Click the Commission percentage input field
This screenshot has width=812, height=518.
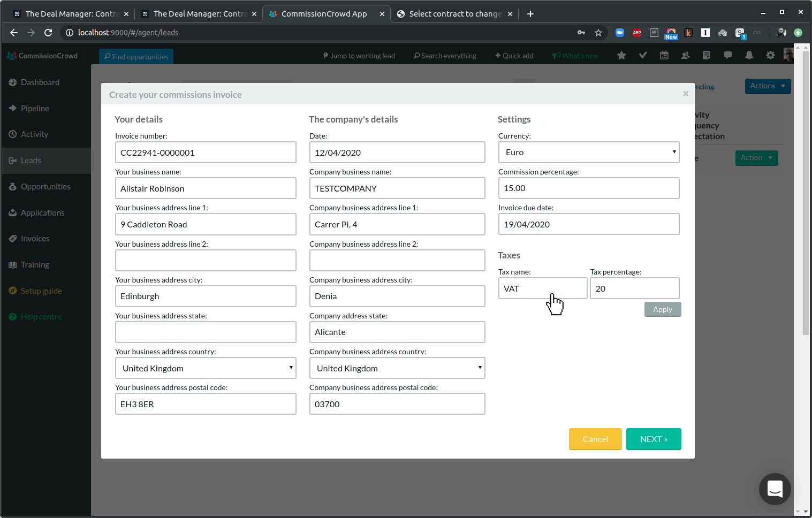pyautogui.click(x=588, y=188)
